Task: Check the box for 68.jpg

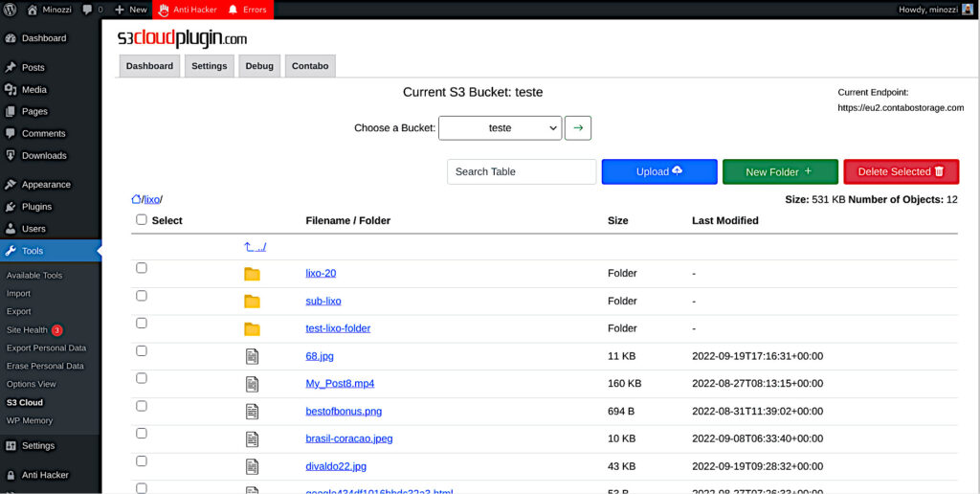Action: [142, 350]
